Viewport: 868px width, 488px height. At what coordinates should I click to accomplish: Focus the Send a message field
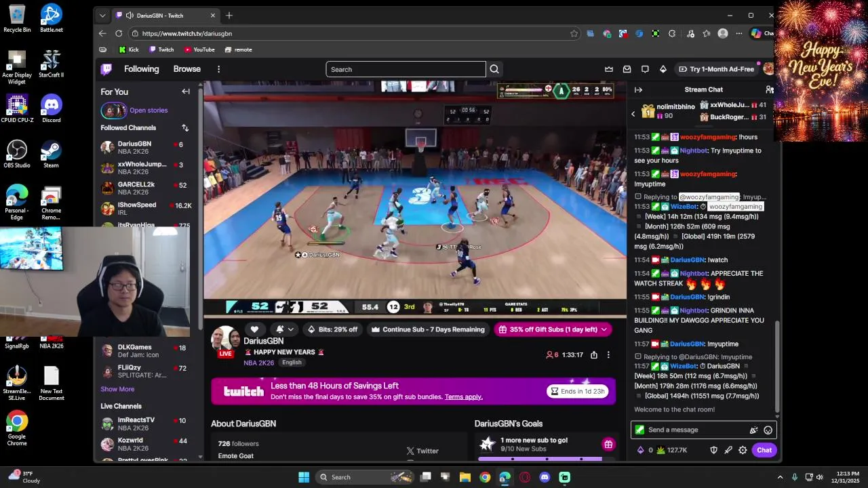coord(703,430)
